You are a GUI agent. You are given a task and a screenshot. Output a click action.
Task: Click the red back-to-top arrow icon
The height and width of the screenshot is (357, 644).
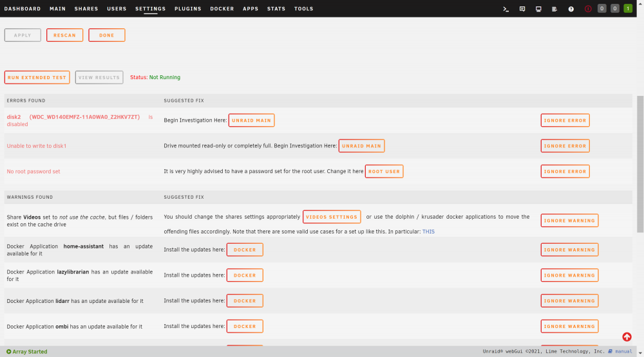627,337
